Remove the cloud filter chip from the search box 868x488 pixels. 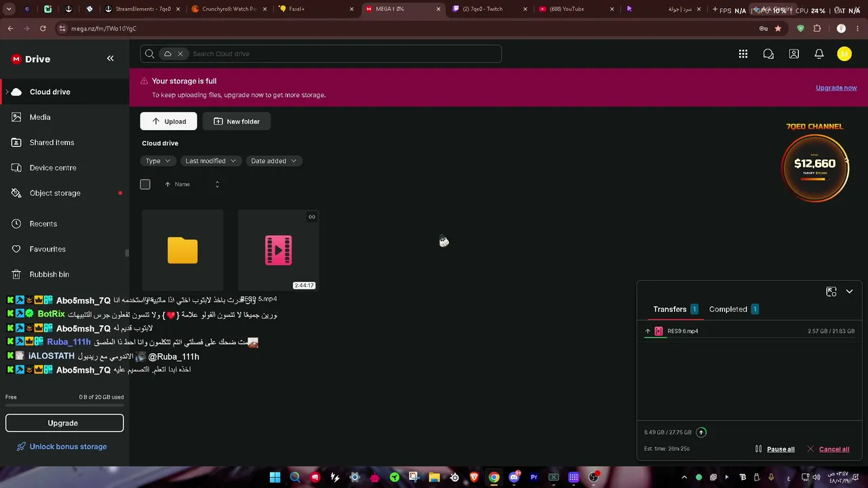click(x=180, y=54)
